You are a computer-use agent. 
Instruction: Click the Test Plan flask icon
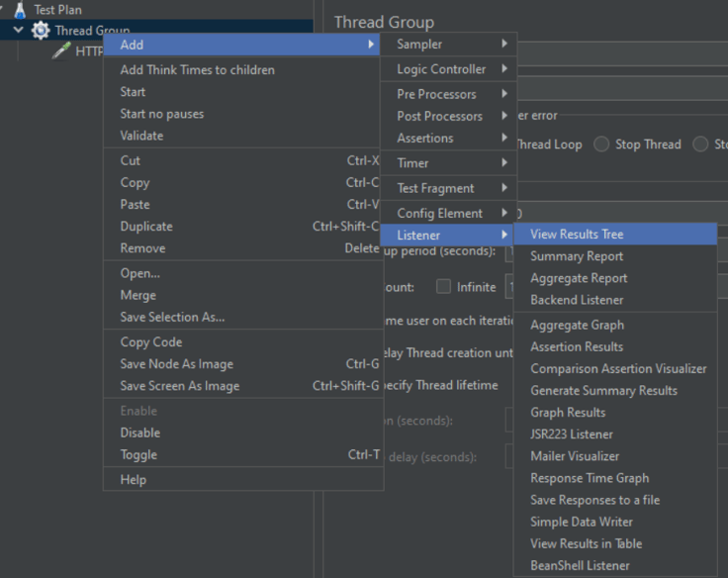19,10
